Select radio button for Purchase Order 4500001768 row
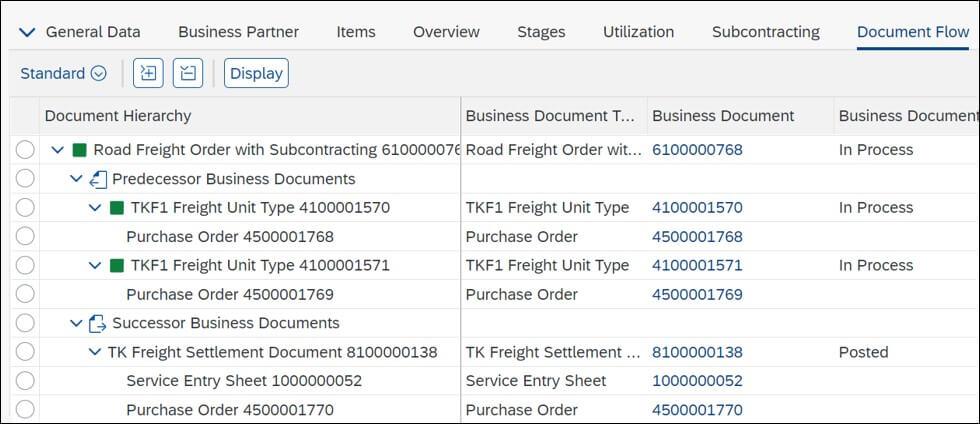This screenshot has width=980, height=424. coord(25,237)
